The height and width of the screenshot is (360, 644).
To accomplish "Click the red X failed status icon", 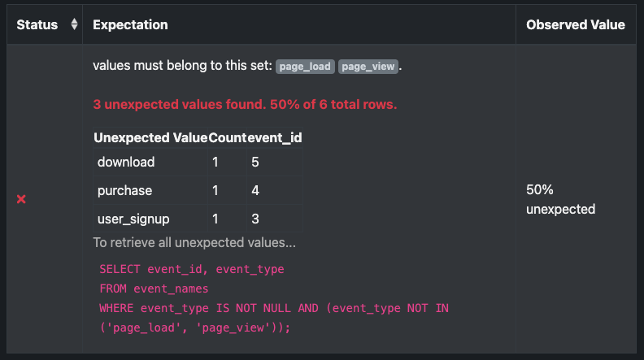I will click(21, 199).
